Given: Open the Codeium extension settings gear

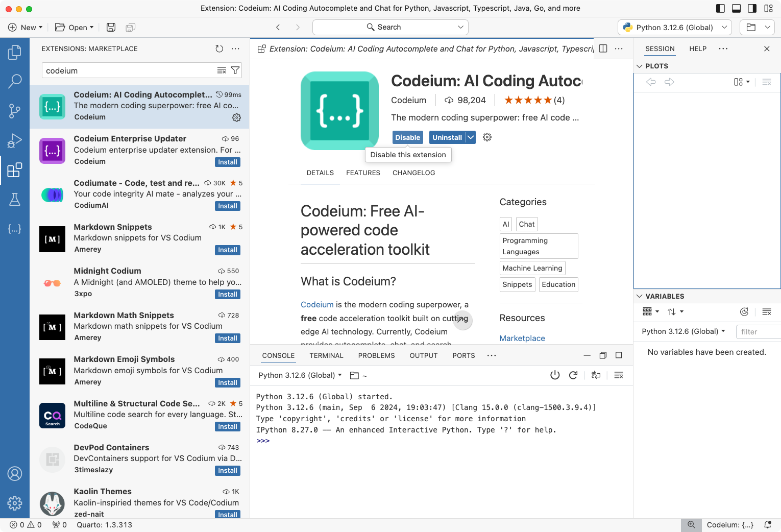Looking at the screenshot, I should 487,137.
